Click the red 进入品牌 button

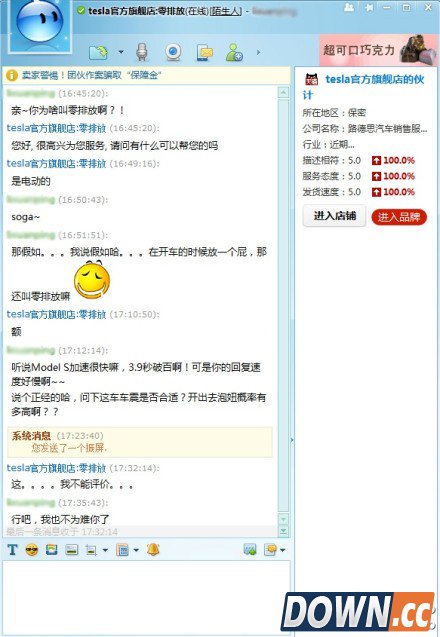tap(399, 217)
